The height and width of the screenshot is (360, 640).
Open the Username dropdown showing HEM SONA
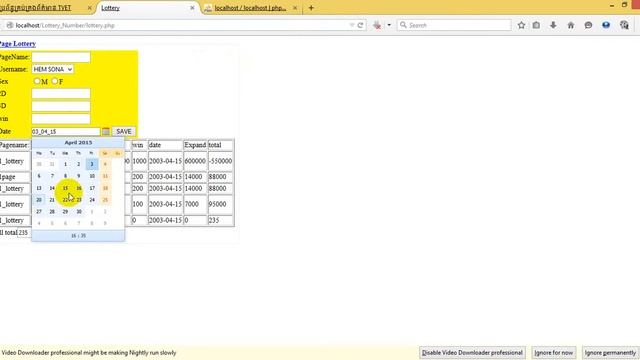click(x=53, y=69)
